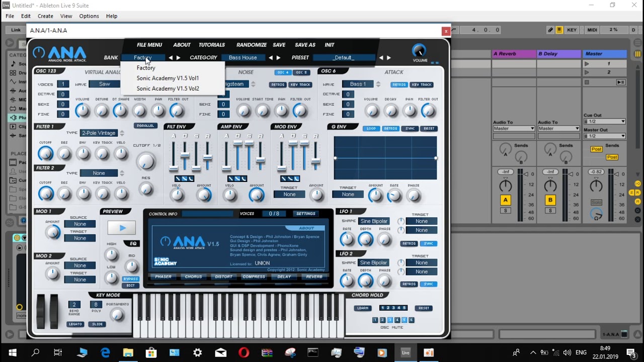Open ANA FILE MENU

[149, 45]
